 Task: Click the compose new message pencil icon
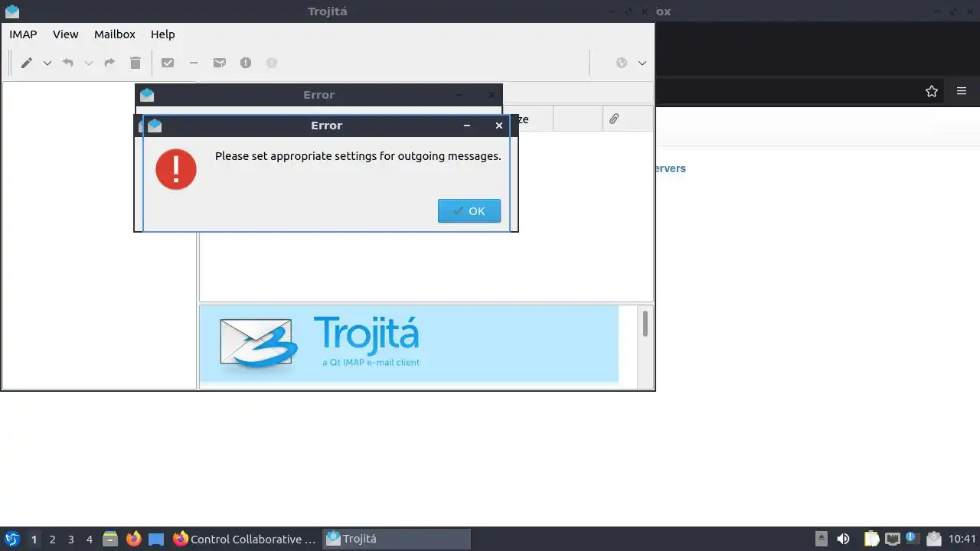point(26,63)
